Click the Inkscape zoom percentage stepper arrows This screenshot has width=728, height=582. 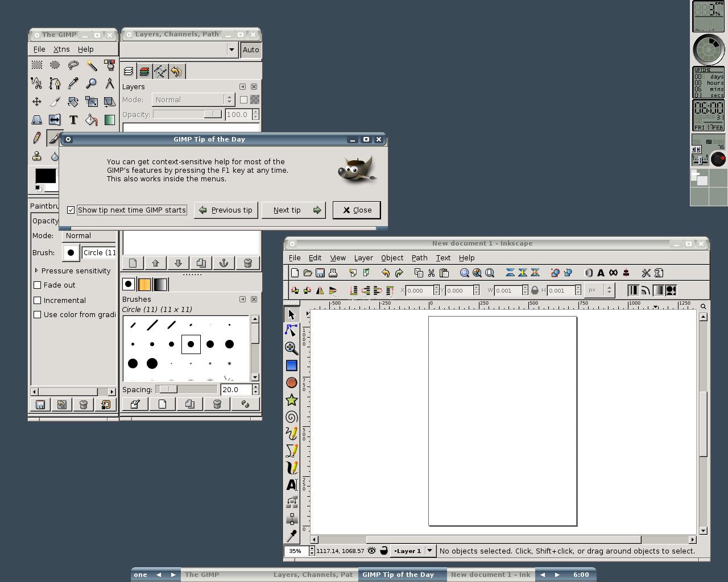click(312, 551)
